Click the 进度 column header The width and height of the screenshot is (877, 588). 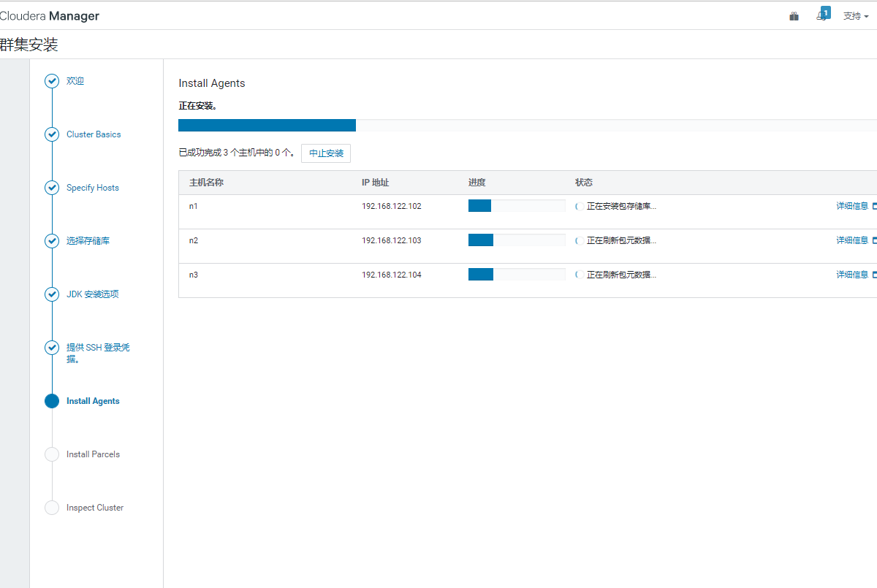(477, 183)
